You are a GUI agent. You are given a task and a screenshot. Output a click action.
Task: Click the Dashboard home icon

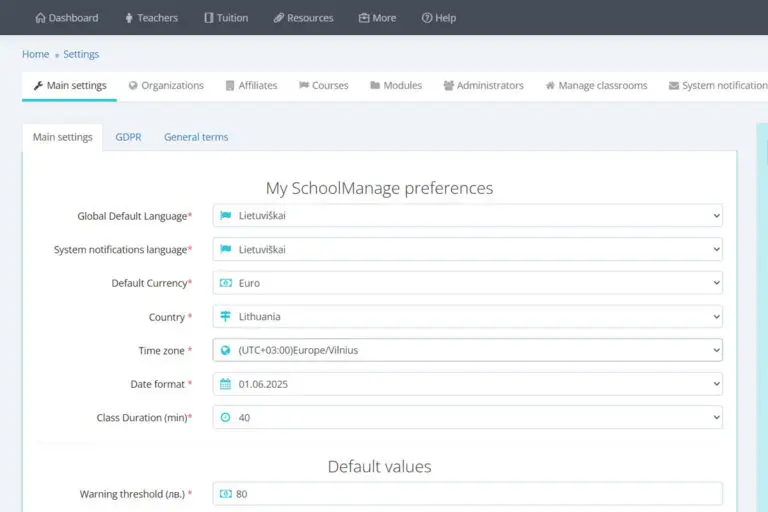tap(40, 18)
